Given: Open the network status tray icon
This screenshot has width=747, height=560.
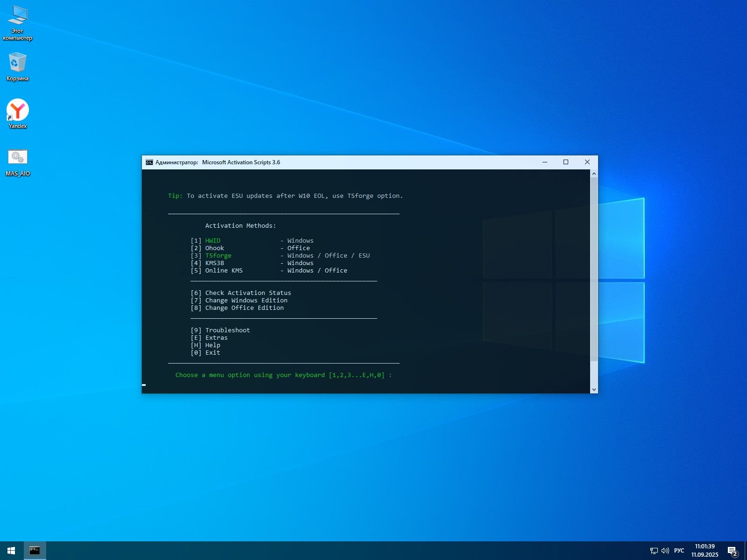Looking at the screenshot, I should click(654, 551).
